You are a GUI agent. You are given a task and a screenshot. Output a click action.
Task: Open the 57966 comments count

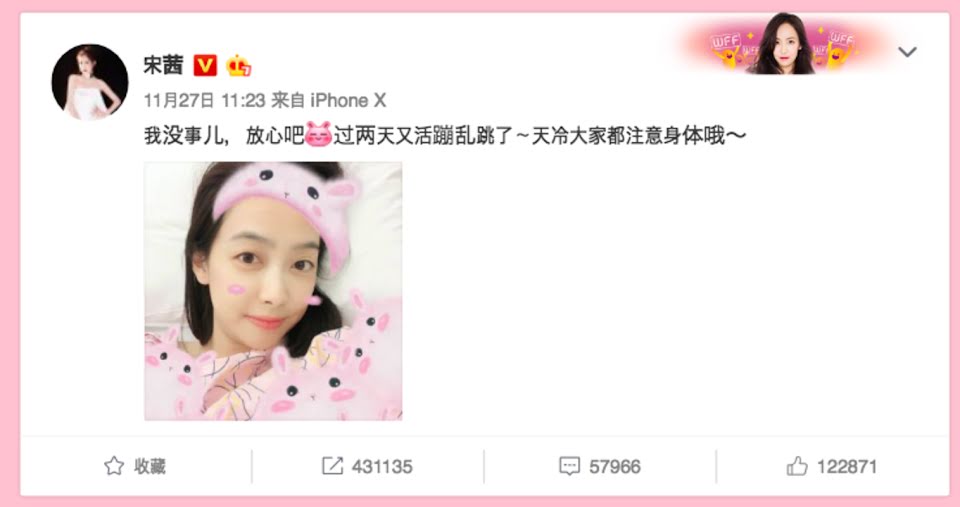[x=615, y=467]
